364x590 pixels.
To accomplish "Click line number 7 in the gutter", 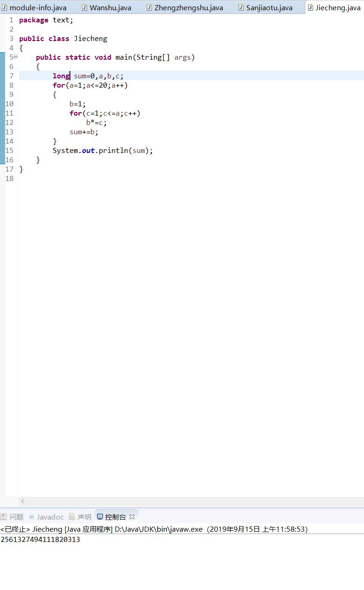I will 11,76.
